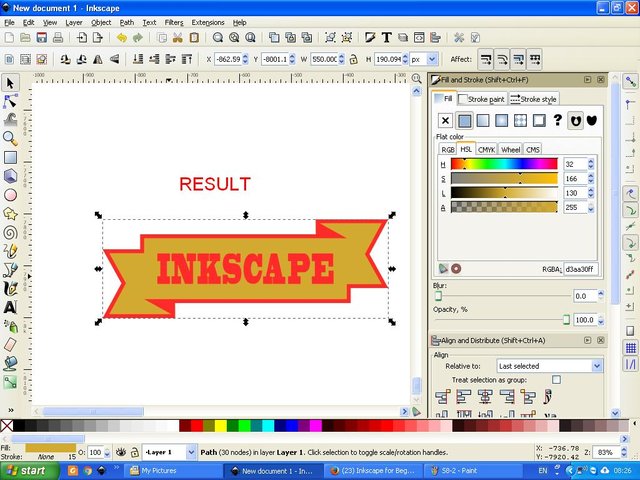Collapse Align and Distribute panel arrow
The height and width of the screenshot is (480, 640).
[x=587, y=340]
